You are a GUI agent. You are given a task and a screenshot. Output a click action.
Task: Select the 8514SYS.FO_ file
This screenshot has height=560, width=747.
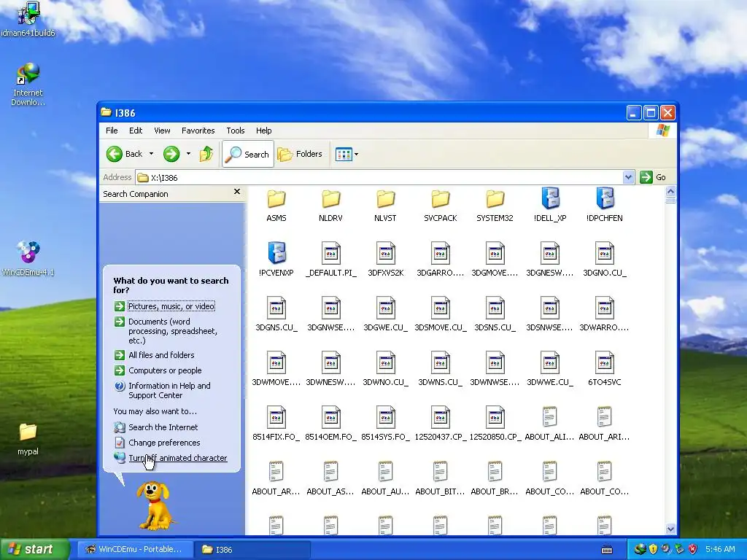[385, 422]
